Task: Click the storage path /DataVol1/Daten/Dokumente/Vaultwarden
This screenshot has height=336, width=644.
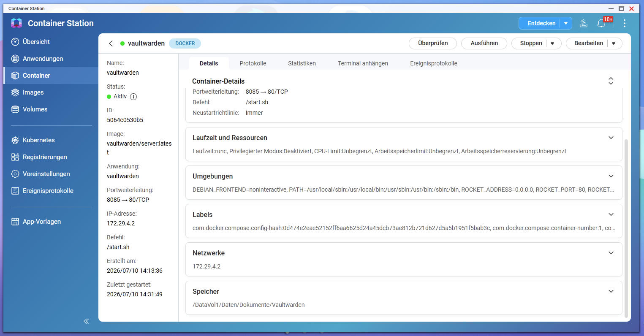Action: pyautogui.click(x=249, y=305)
